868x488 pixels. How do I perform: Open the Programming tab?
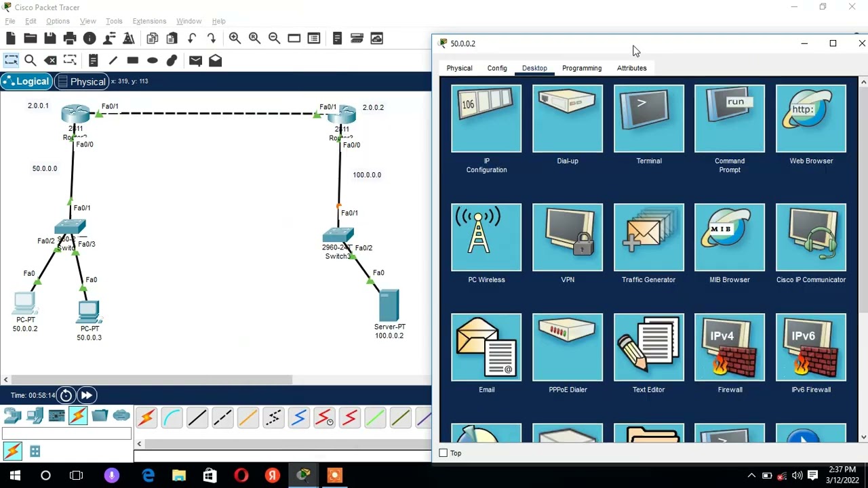pos(582,68)
